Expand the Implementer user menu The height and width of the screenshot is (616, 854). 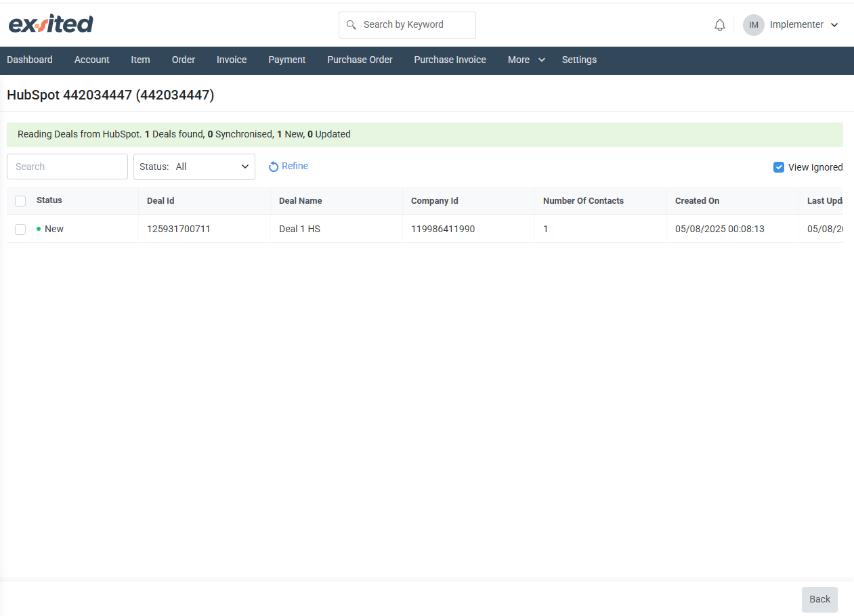click(x=804, y=25)
